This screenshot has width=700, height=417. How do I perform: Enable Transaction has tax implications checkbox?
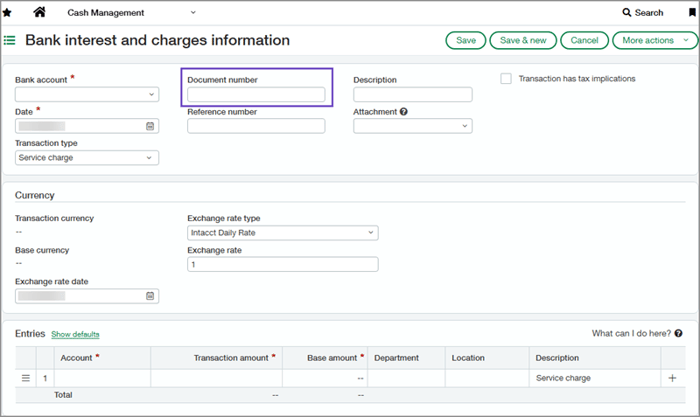click(x=506, y=78)
